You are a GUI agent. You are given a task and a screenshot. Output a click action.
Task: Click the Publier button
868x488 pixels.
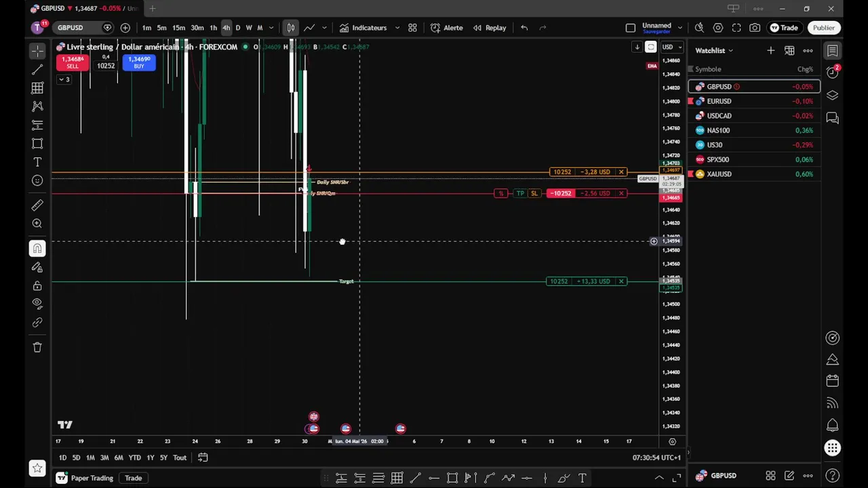pos(824,28)
